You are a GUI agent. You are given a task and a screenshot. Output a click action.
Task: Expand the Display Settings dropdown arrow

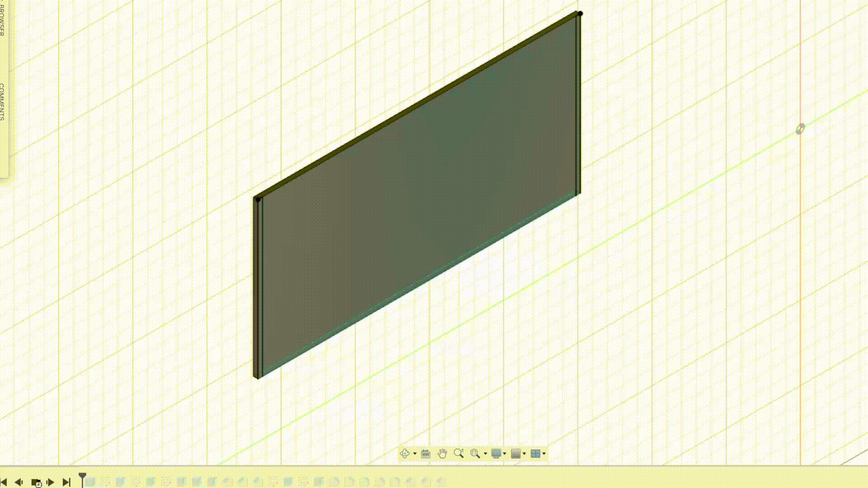(505, 454)
